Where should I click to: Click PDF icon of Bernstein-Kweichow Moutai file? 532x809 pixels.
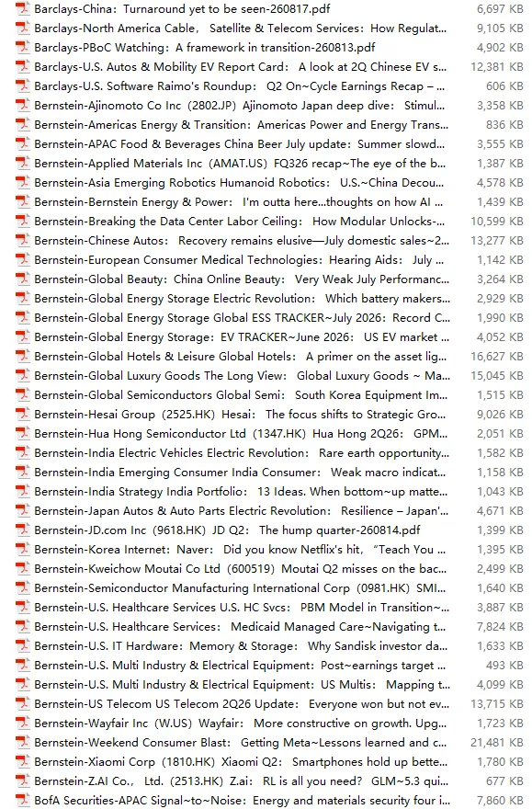pos(23,568)
